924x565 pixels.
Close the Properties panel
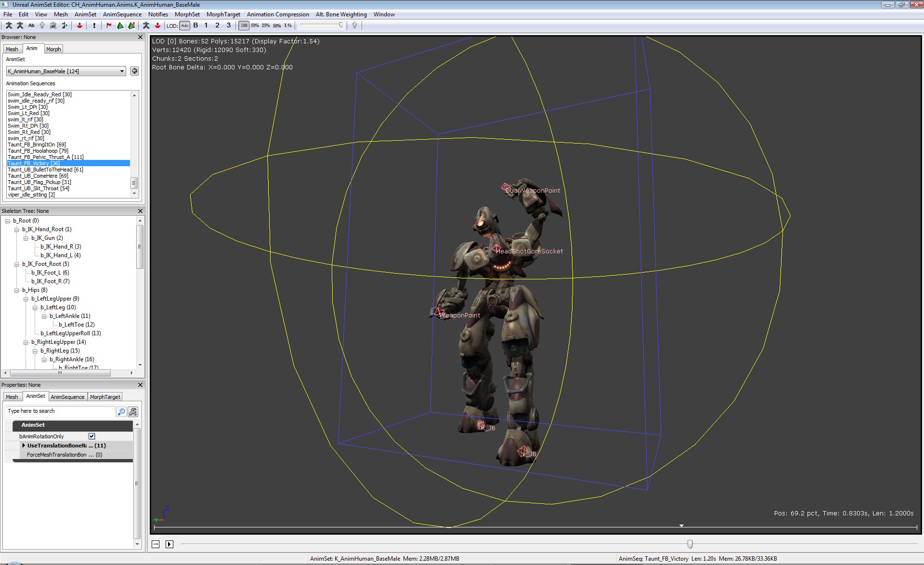click(x=141, y=385)
